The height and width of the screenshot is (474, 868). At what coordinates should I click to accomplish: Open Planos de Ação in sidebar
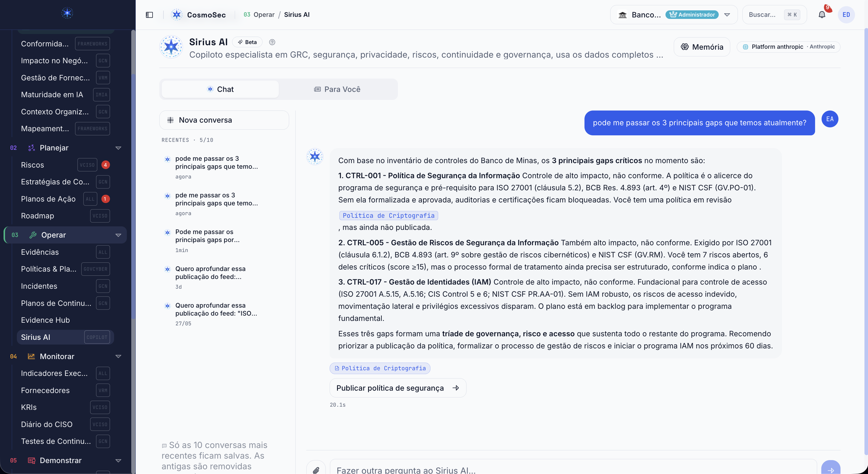[x=65, y=199]
